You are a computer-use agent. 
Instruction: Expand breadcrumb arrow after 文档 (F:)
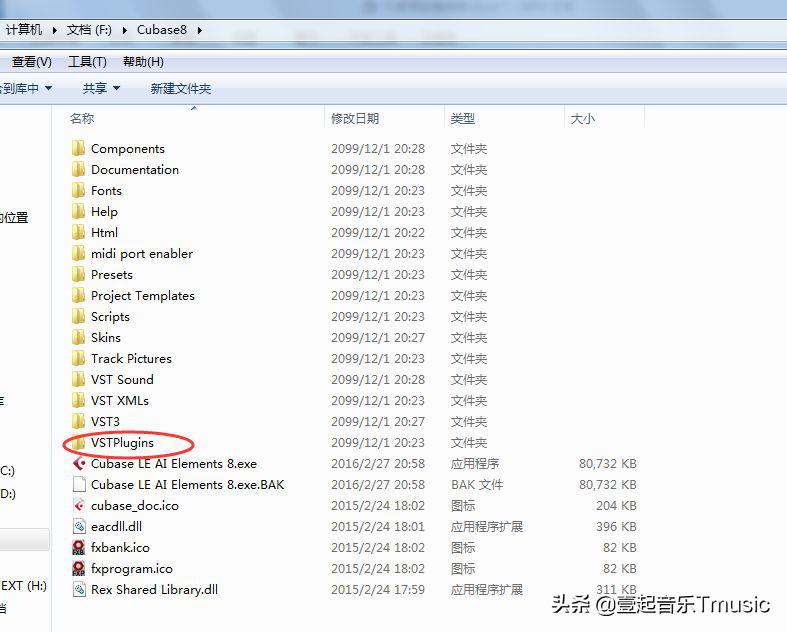pos(124,30)
